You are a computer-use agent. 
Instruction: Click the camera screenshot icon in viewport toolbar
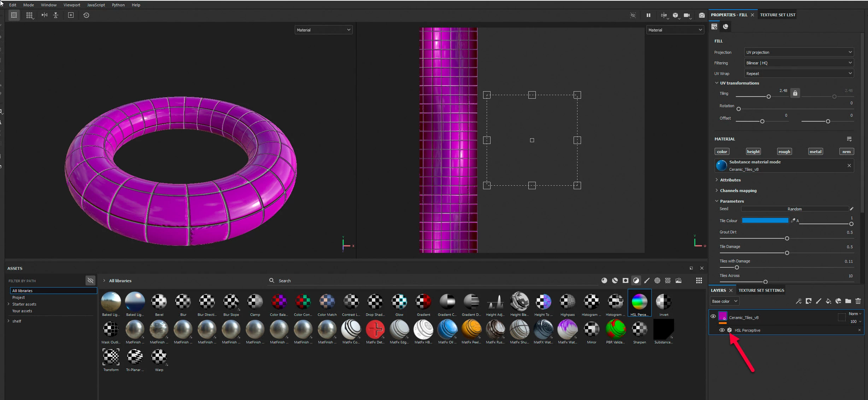pos(702,15)
